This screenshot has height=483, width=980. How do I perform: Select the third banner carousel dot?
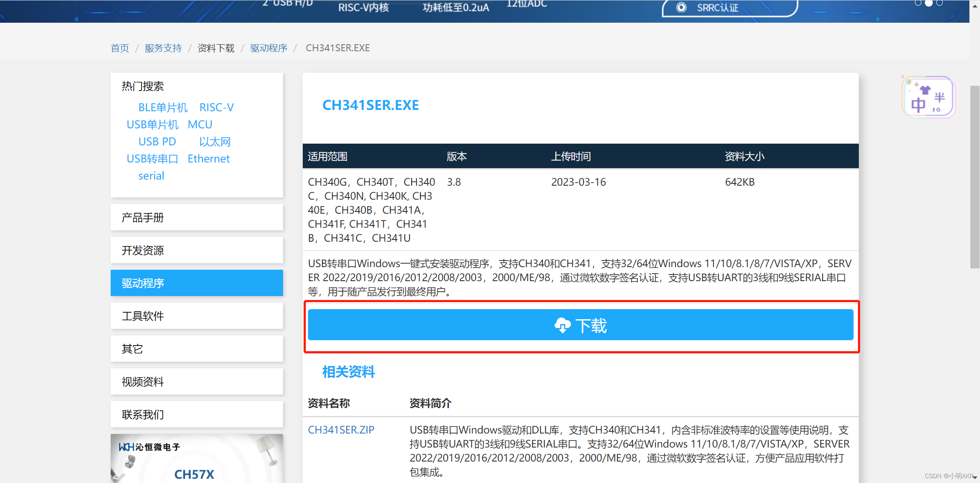pyautogui.click(x=939, y=3)
